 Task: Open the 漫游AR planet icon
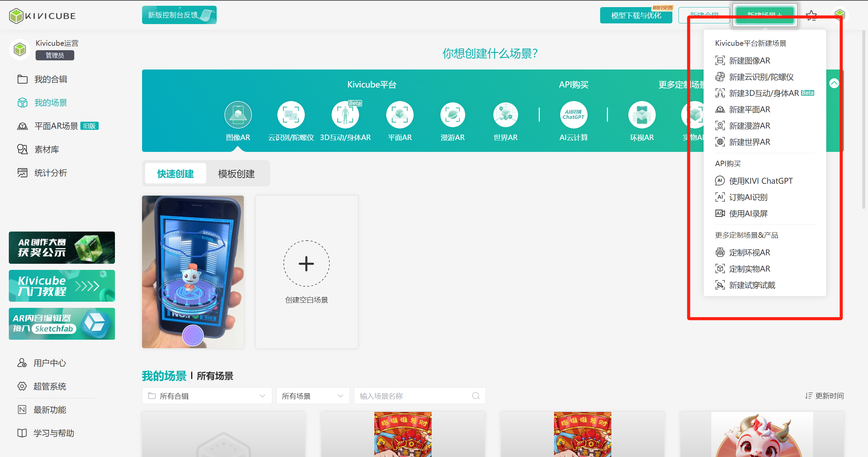click(453, 115)
